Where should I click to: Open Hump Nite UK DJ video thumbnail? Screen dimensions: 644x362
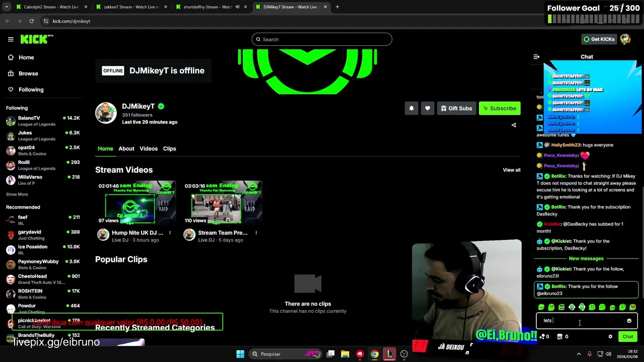(136, 203)
